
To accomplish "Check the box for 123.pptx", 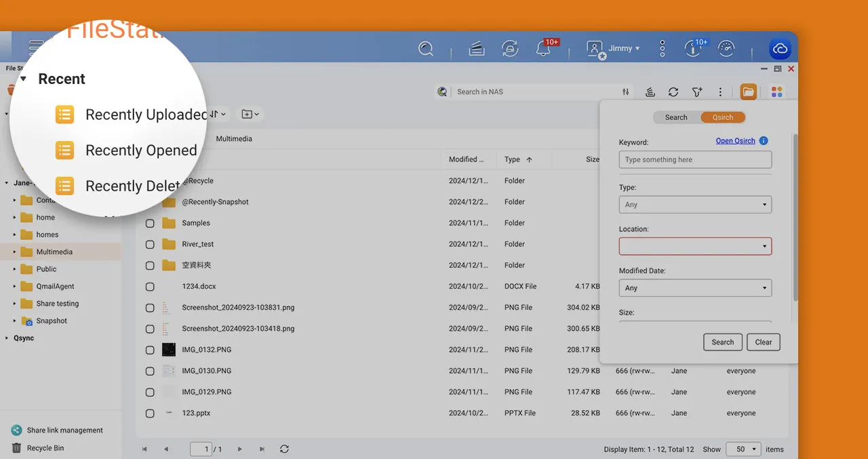I will pyautogui.click(x=150, y=413).
